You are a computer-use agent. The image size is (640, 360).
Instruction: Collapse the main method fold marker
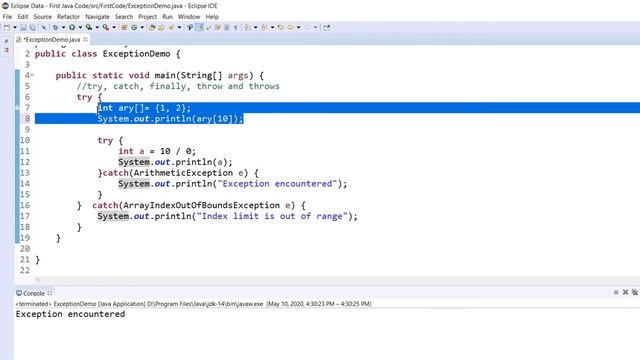click(x=32, y=75)
